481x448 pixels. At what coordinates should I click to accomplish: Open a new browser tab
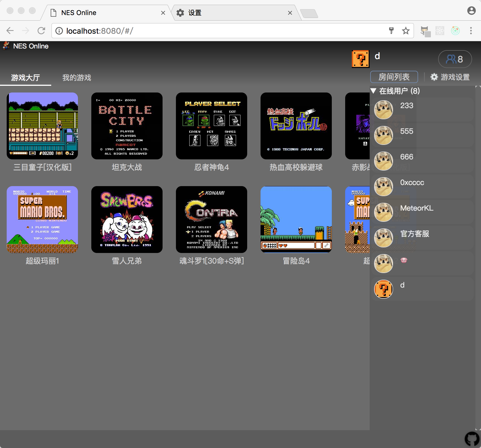click(x=309, y=13)
